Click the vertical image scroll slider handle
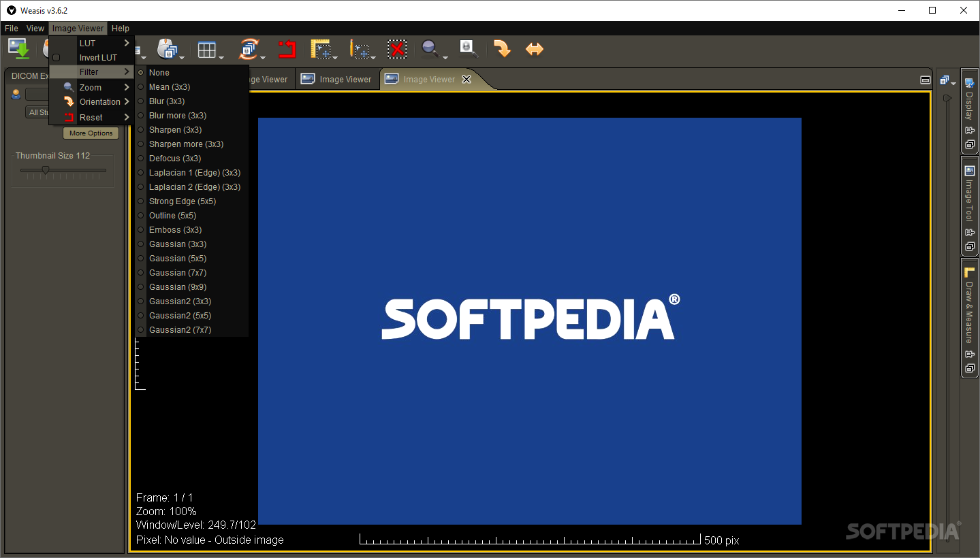This screenshot has width=980, height=558. pyautogui.click(x=947, y=99)
